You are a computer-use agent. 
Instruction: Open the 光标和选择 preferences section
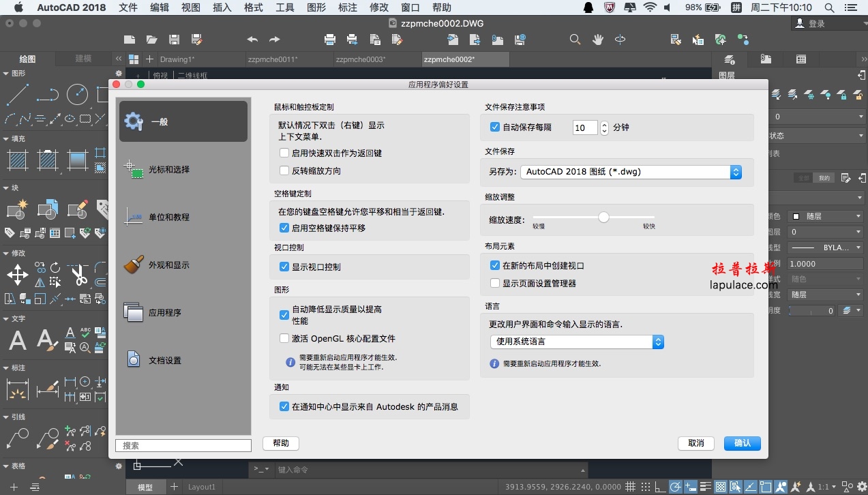(168, 169)
